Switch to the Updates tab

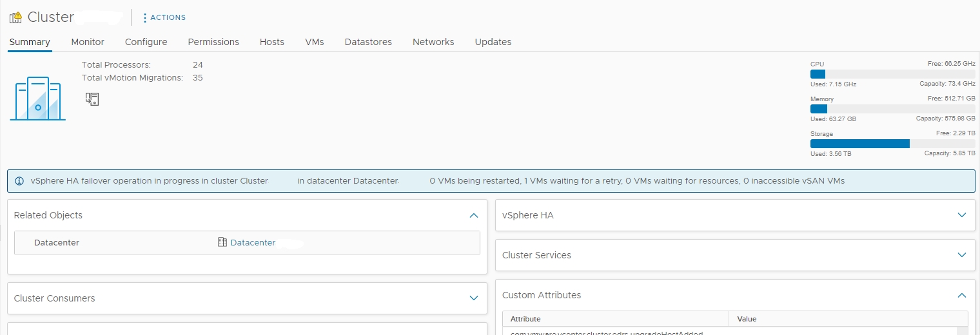pos(493,42)
